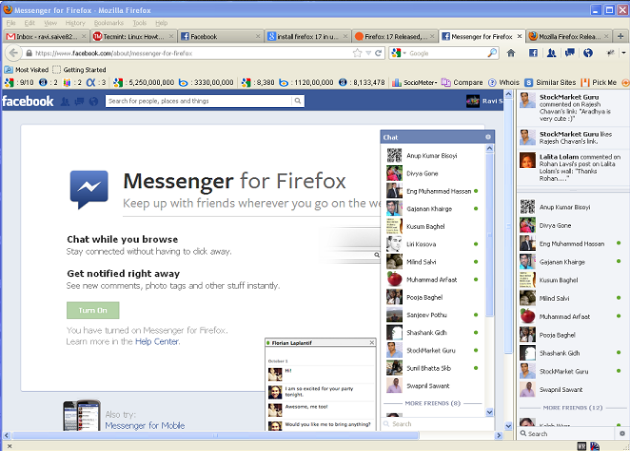630x451 pixels.
Task: Open chat panel gear options icon
Action: 488,137
